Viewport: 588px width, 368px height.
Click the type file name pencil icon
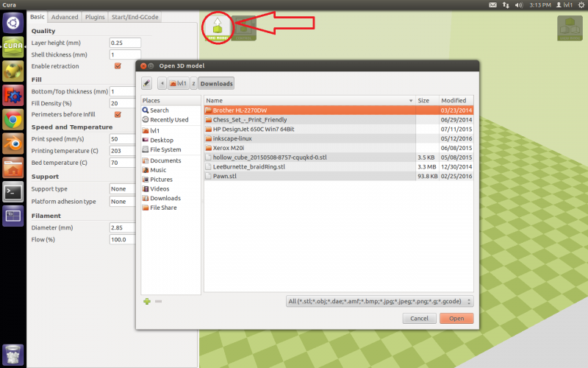[x=146, y=83]
